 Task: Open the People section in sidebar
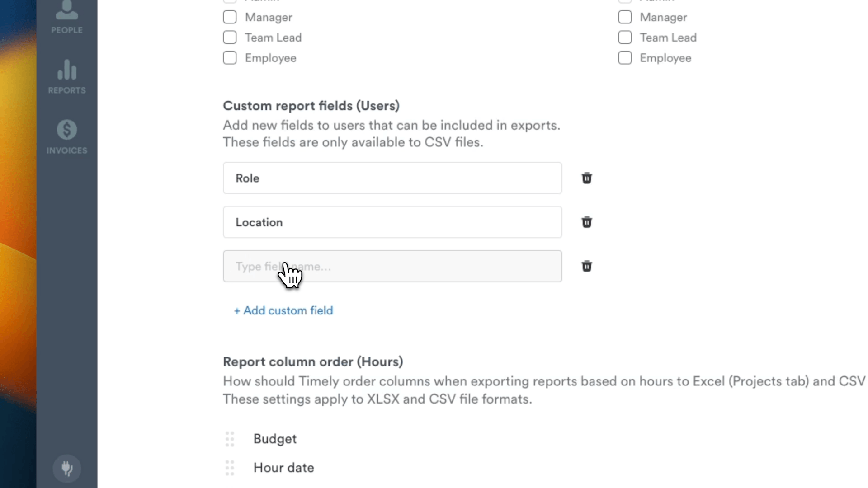pyautogui.click(x=67, y=17)
